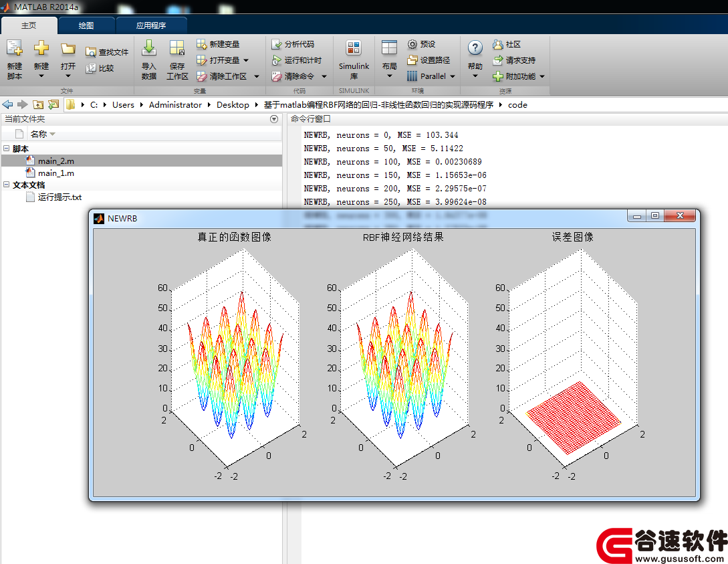Maximize the NEWRB figure window

click(x=655, y=216)
